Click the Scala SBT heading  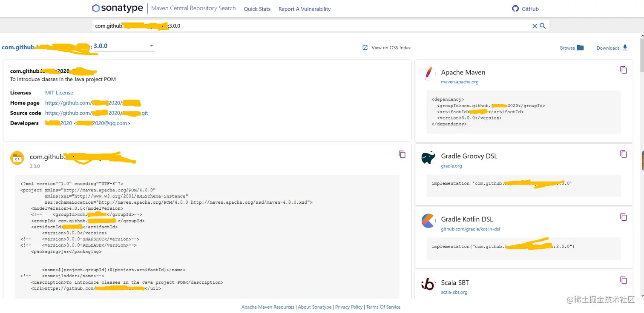[455, 283]
